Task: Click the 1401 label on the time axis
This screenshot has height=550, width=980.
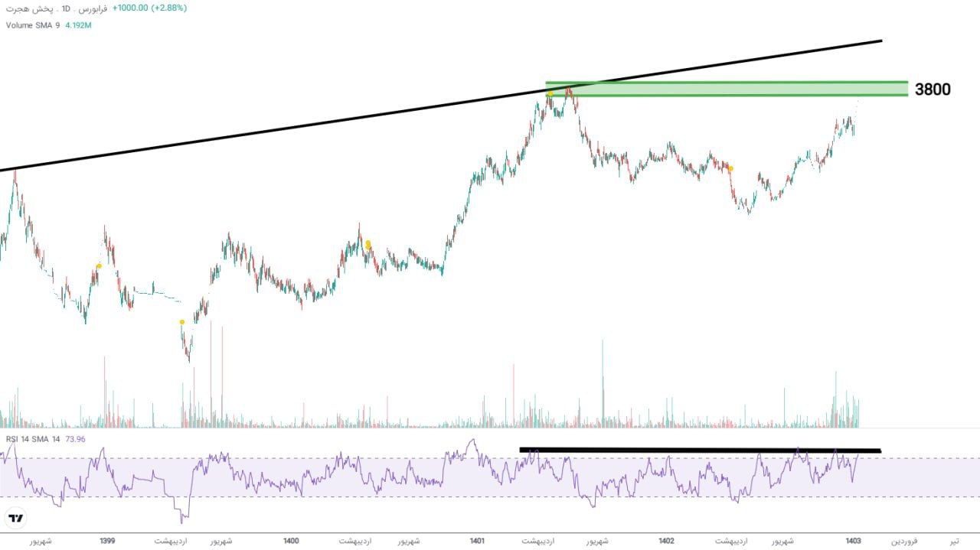Action: 477,541
